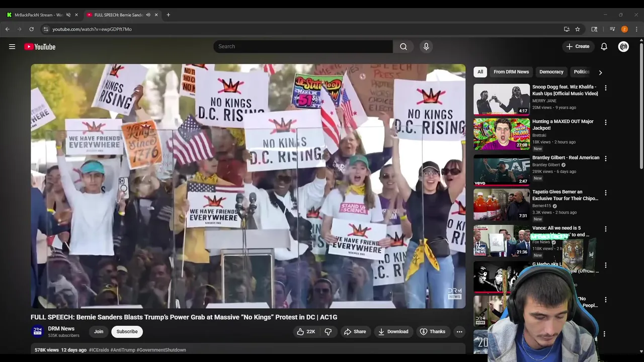Screen dimensions: 644x362
Task: Open Chrome's three-dot menu
Action: coord(636,29)
